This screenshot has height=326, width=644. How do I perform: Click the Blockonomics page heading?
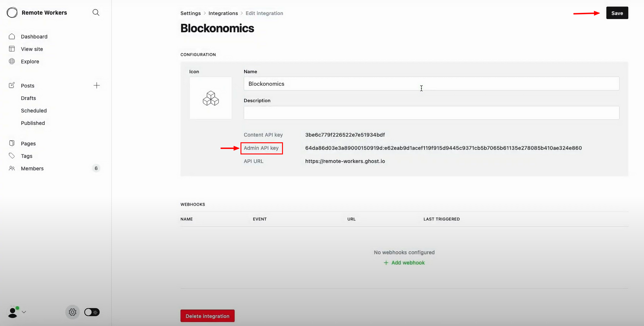[x=217, y=28]
